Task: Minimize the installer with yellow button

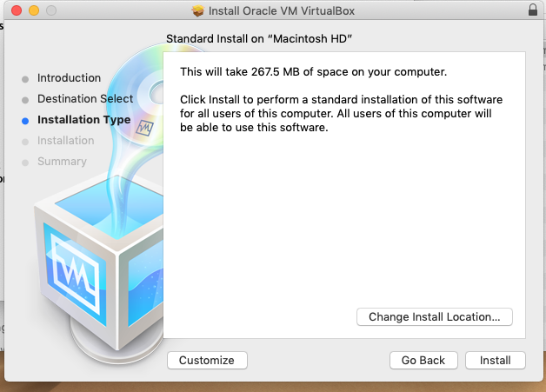Action: (34, 10)
